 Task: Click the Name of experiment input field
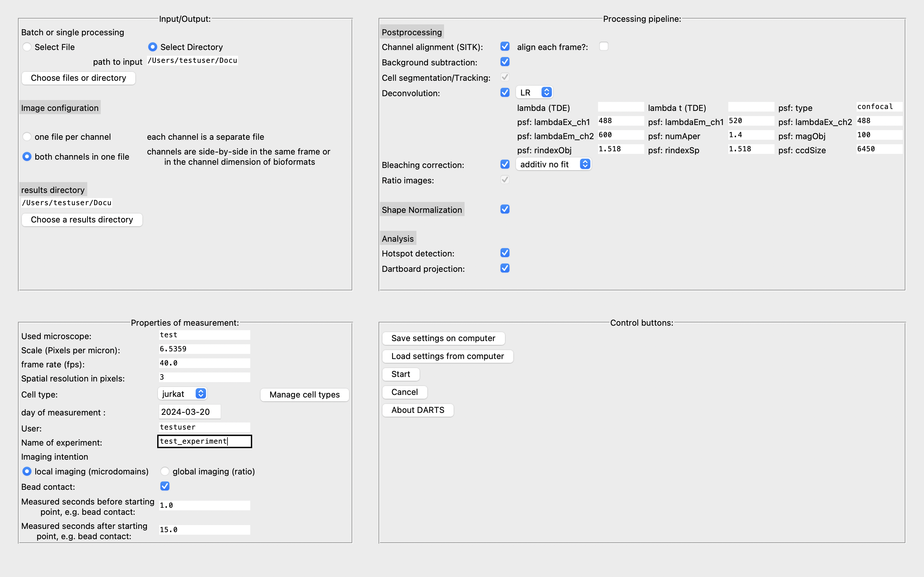point(204,441)
